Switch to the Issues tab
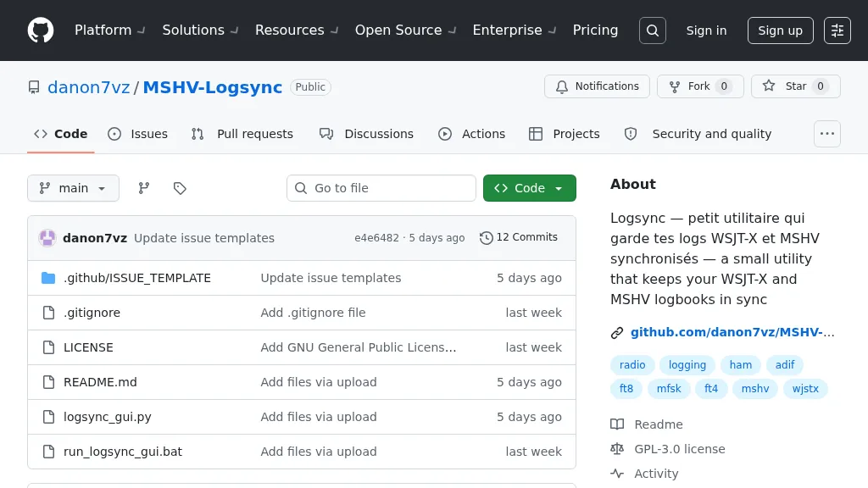The width and height of the screenshot is (868, 488). (138, 134)
